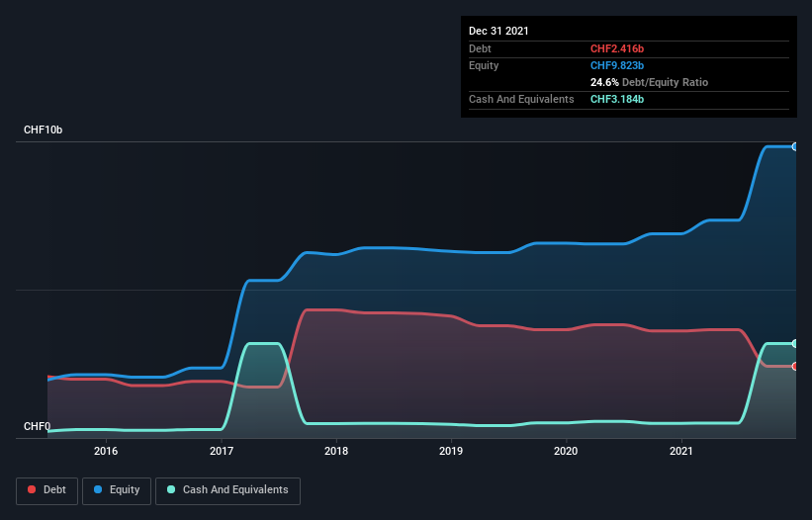Image resolution: width=812 pixels, height=520 pixels.
Task: Click the teal Cash legend dot
Action: coord(171,489)
